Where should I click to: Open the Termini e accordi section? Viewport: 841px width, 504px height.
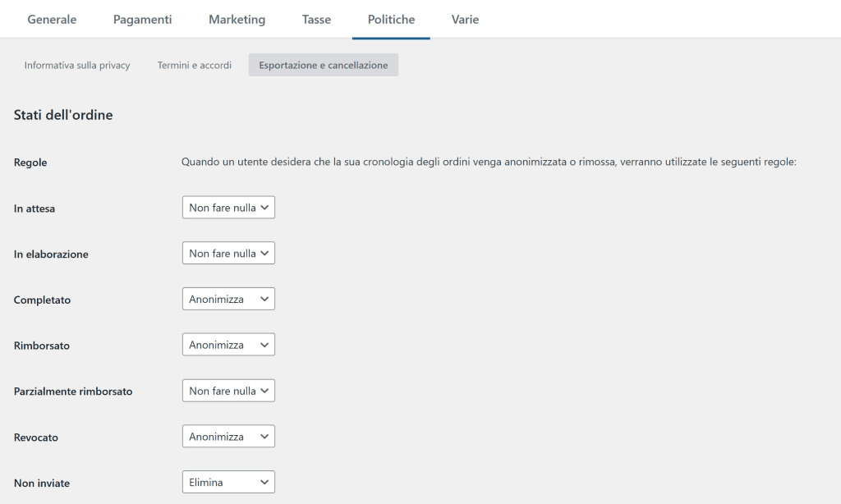click(194, 65)
